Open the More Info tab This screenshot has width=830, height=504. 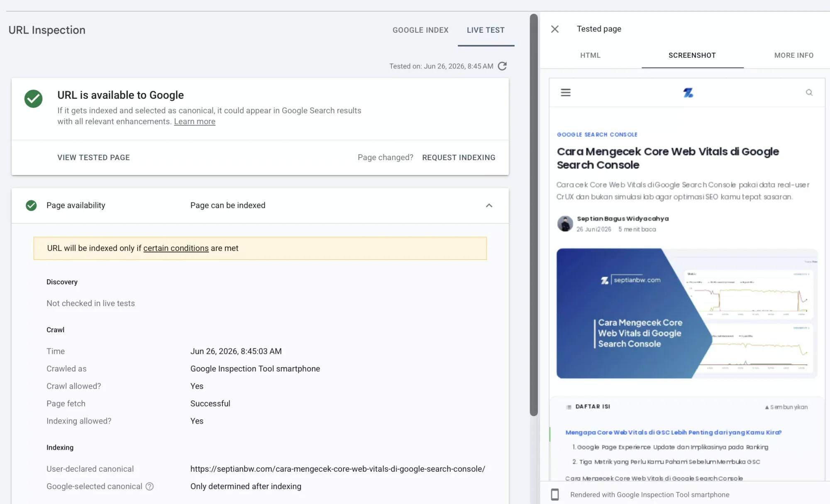click(x=794, y=55)
